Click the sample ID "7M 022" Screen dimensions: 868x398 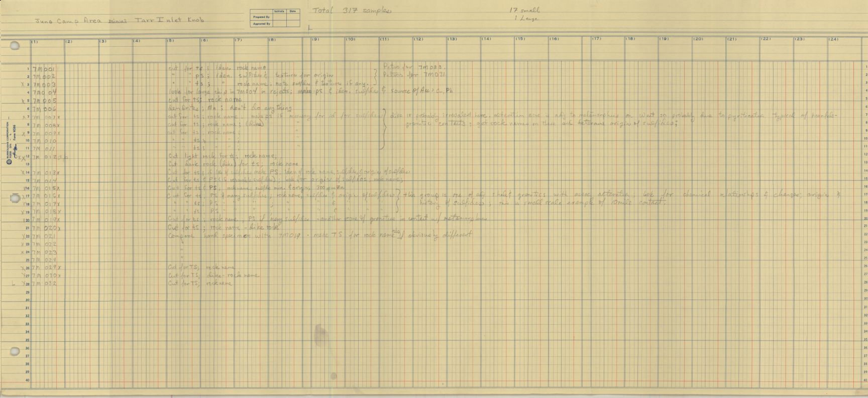point(44,244)
